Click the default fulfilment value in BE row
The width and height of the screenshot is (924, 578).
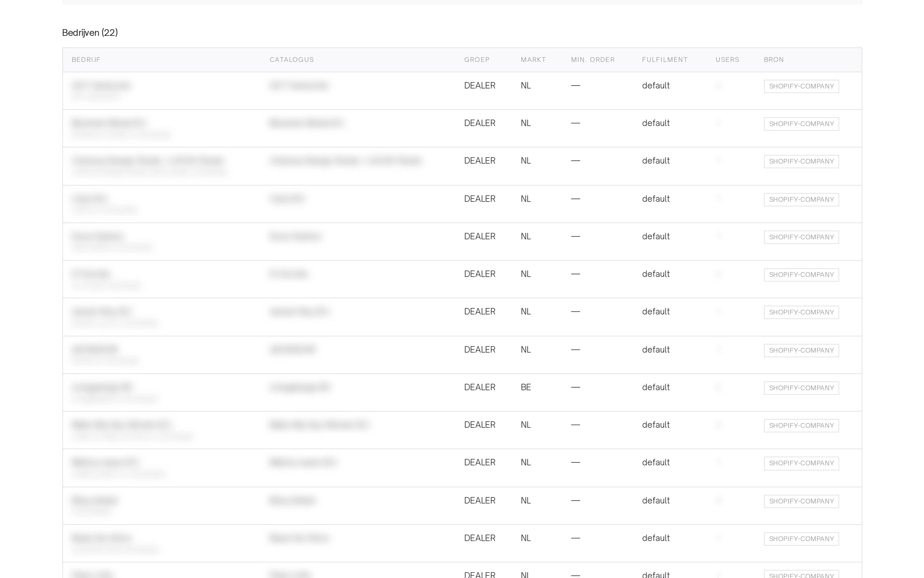656,387
